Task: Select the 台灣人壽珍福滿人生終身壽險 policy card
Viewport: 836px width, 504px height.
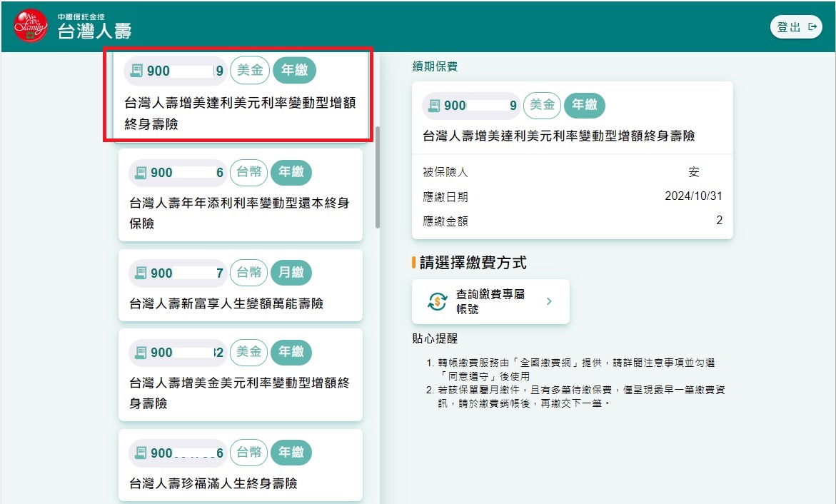Action: 241,465
